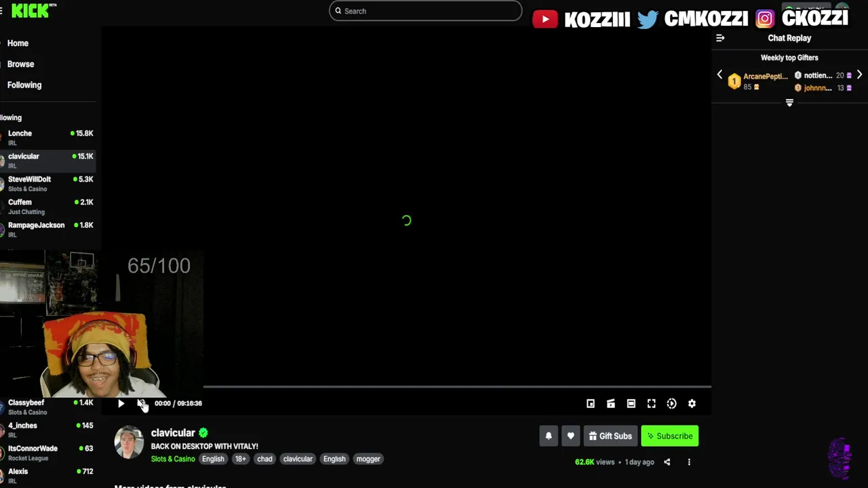The height and width of the screenshot is (488, 868).
Task: Collapse the chat using the Chat Replay arrow icon
Action: [720, 38]
